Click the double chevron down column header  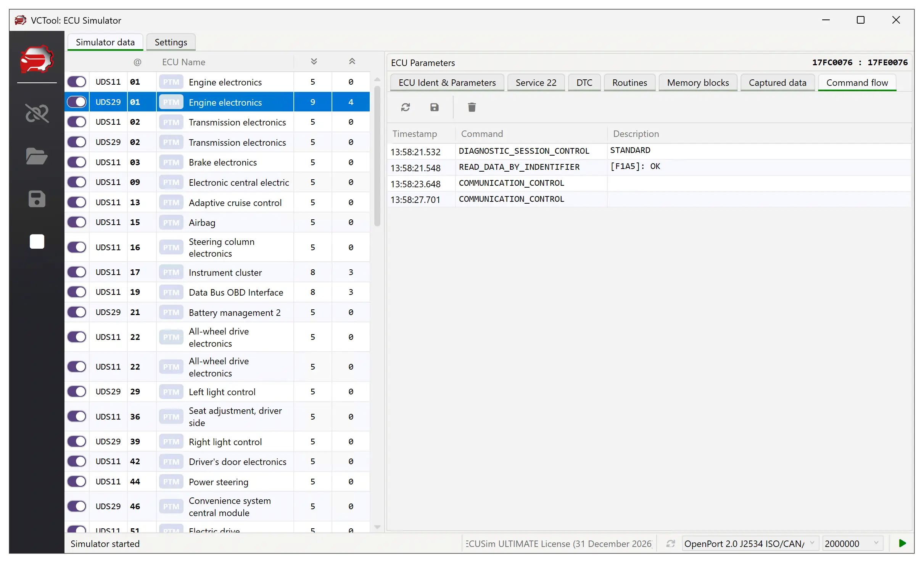point(314,62)
